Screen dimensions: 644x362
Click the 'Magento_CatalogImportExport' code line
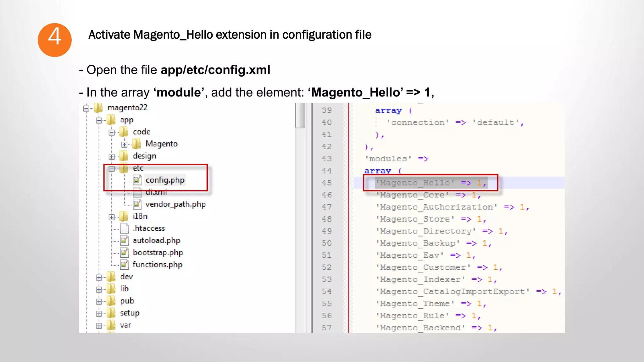click(469, 292)
